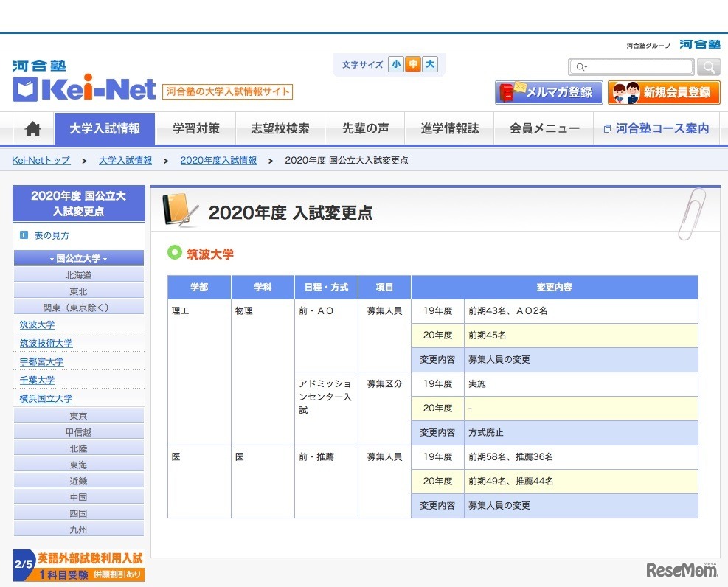
Task: Click the green bullet icon beside 筑波大学
Action: click(173, 251)
